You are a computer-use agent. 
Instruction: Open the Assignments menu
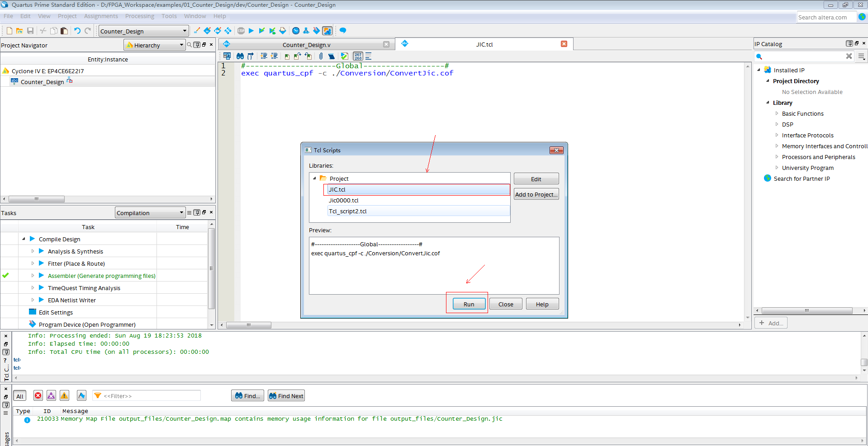(101, 16)
